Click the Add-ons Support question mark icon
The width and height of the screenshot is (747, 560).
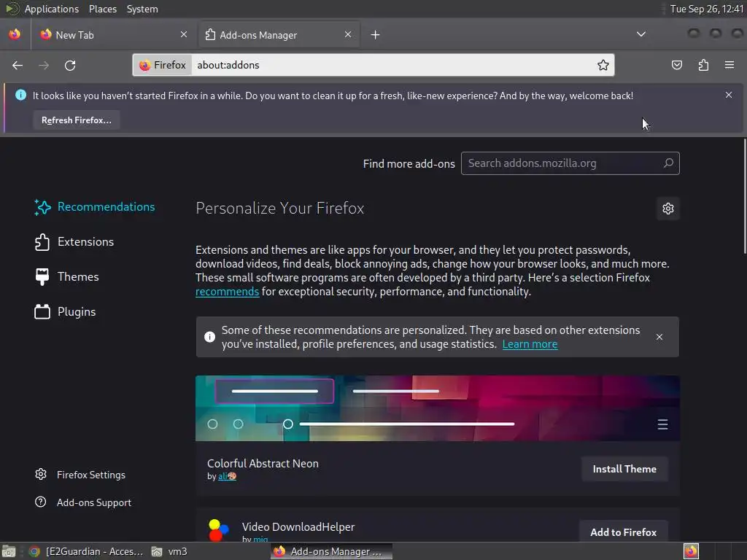41,502
